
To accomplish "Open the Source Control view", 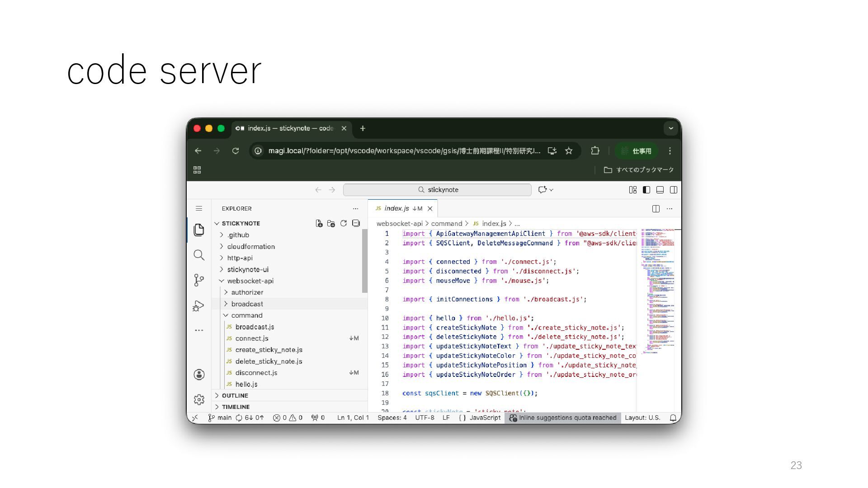I will point(199,280).
